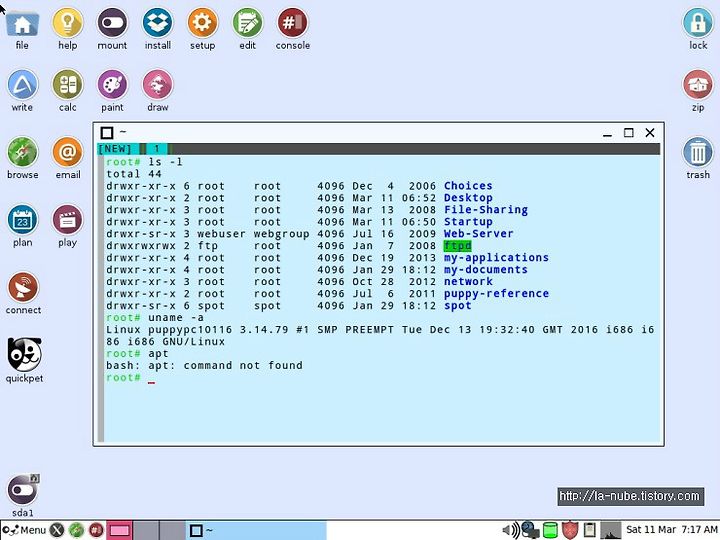Click the 'network' directory name
Image resolution: width=720 pixels, height=540 pixels.
468,281
